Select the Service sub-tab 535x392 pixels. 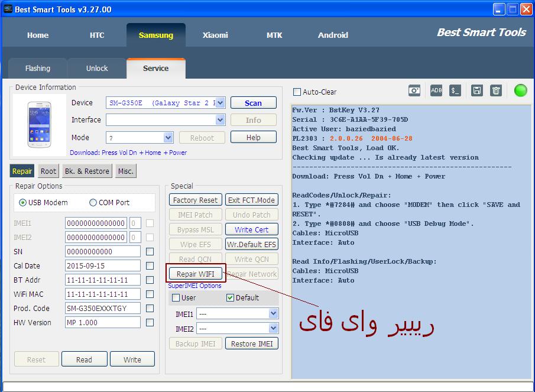point(156,68)
